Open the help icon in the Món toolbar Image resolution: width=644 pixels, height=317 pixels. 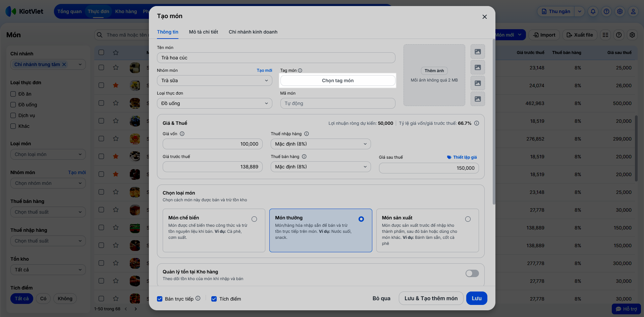point(619,35)
